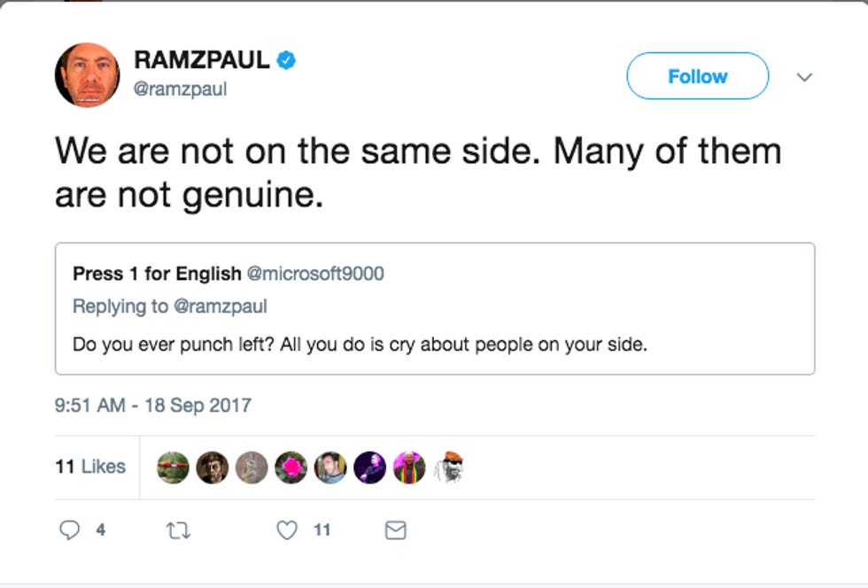Open the Press 1 for English profile

pyautogui.click(x=157, y=274)
